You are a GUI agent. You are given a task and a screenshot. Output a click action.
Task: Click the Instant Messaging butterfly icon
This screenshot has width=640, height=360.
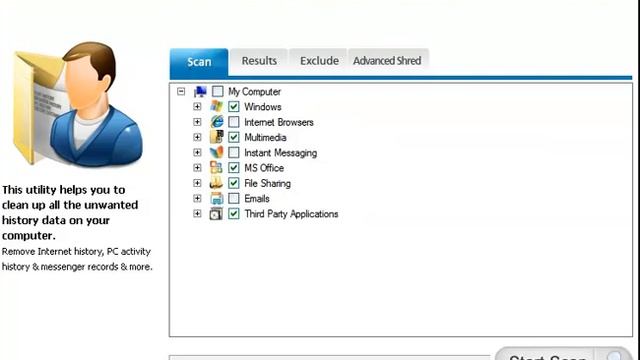[216, 152]
